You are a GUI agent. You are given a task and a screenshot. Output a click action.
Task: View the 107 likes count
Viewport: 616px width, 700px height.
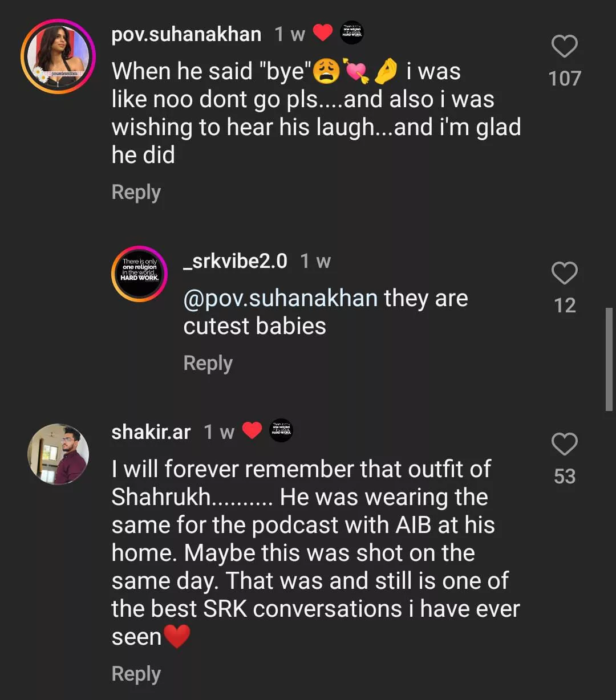[565, 79]
